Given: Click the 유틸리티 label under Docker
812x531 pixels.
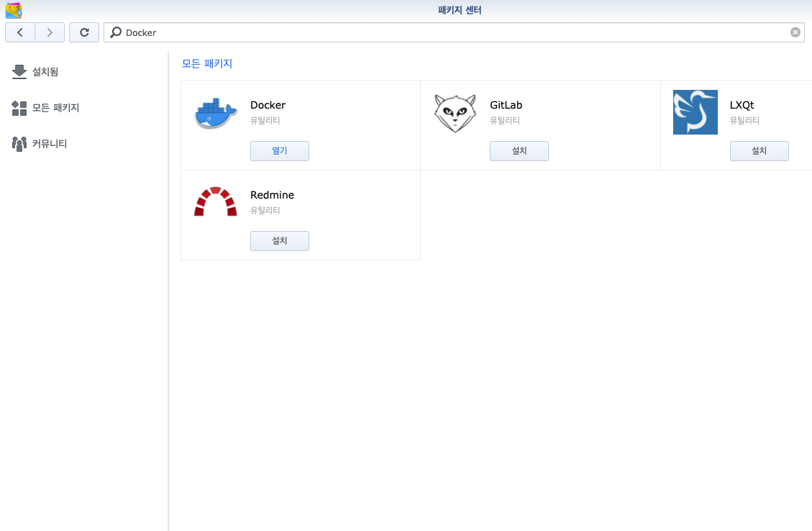Looking at the screenshot, I should (265, 121).
